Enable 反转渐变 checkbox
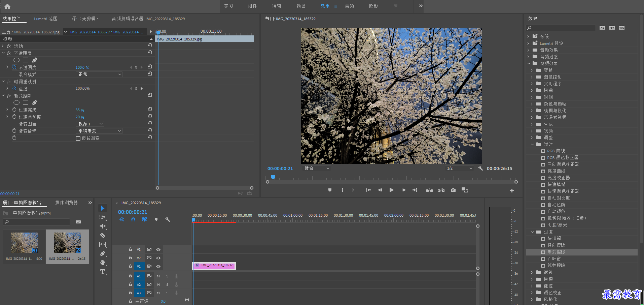 tap(78, 139)
